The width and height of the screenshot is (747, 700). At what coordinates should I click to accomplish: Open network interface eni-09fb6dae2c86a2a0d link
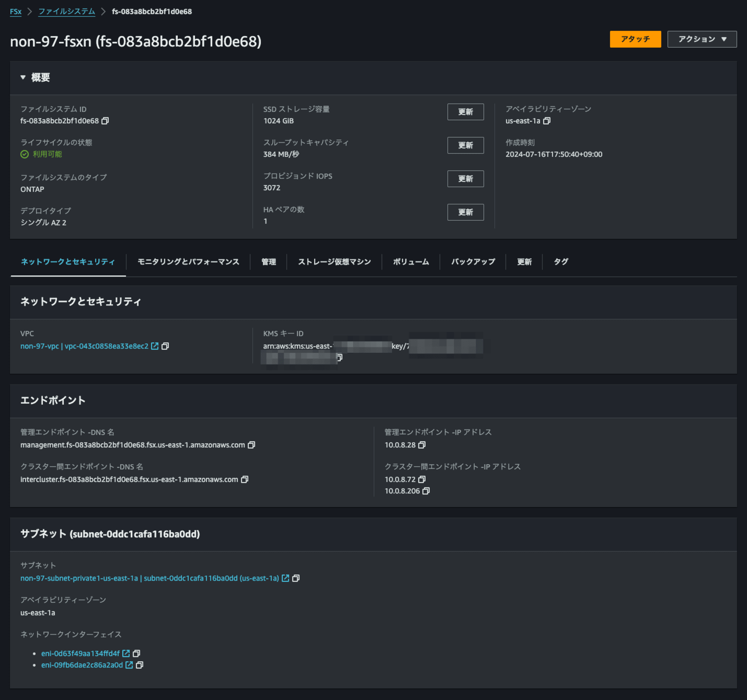tap(82, 665)
